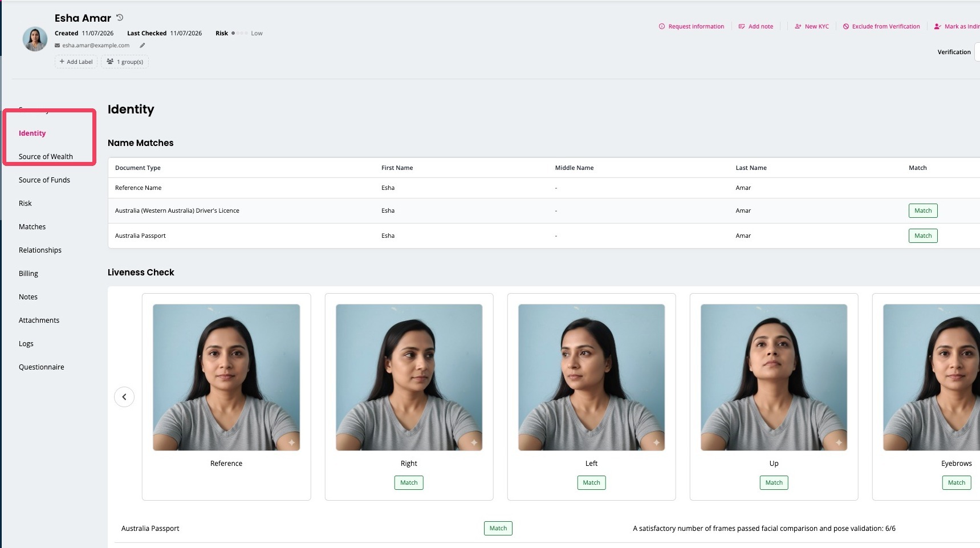
Task: Open the Reference liveness photo
Action: tap(226, 377)
